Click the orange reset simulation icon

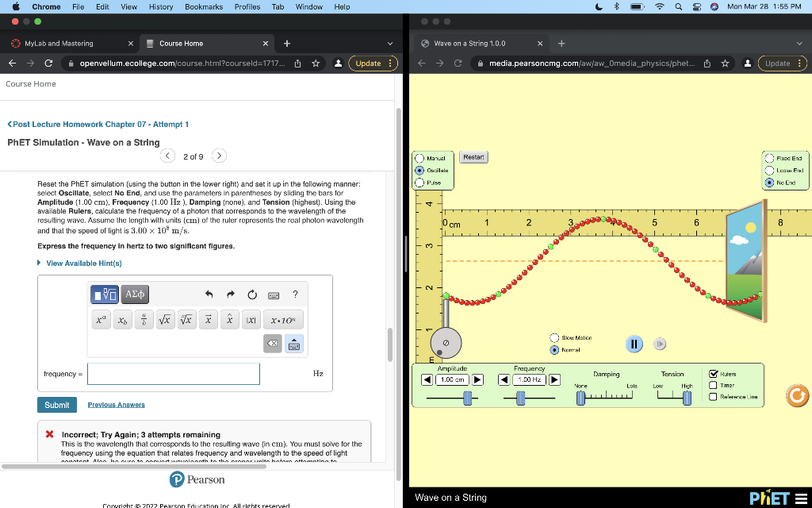pyautogui.click(x=797, y=395)
